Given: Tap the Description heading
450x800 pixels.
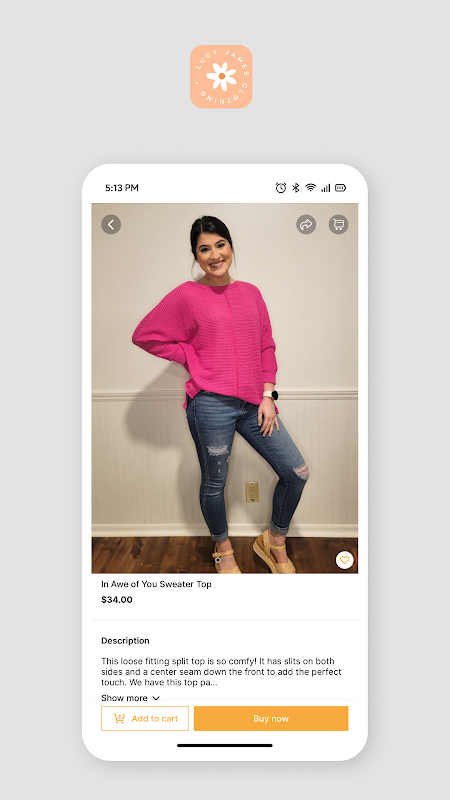Looking at the screenshot, I should pos(126,641).
